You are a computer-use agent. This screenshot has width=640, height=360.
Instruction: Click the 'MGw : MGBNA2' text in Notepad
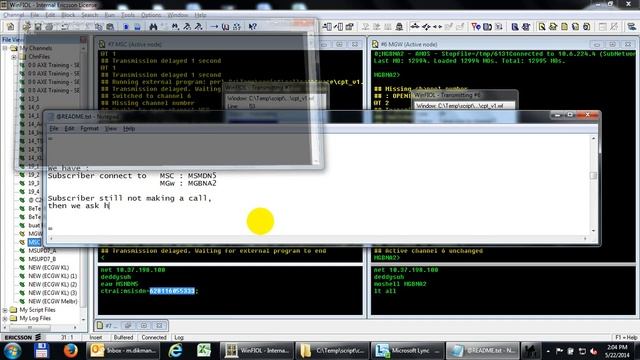coord(188,184)
